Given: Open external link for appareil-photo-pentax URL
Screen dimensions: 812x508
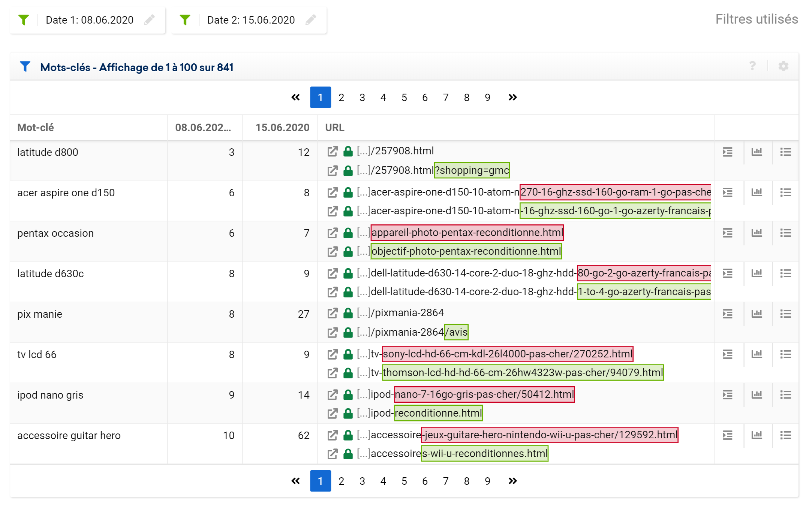Looking at the screenshot, I should pyautogui.click(x=332, y=233).
